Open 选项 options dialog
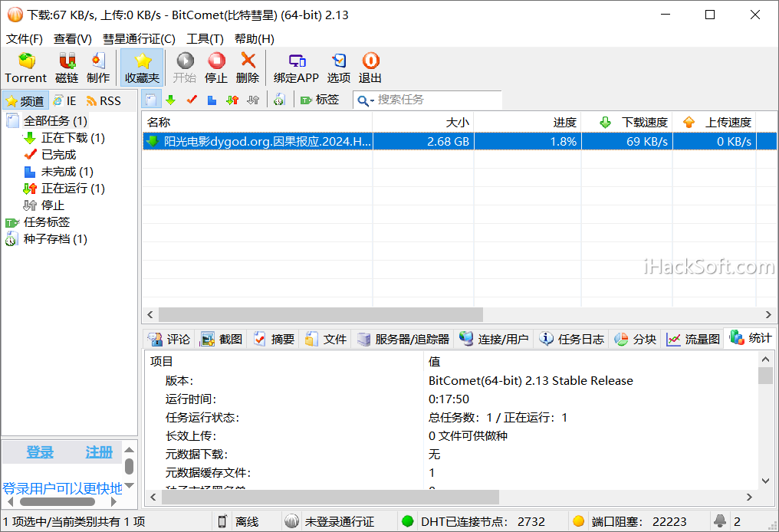The image size is (779, 532). pos(339,67)
